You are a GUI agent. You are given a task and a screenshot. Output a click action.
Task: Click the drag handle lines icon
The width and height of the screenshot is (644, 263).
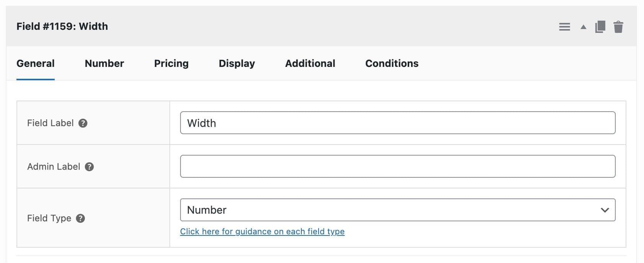(x=564, y=27)
